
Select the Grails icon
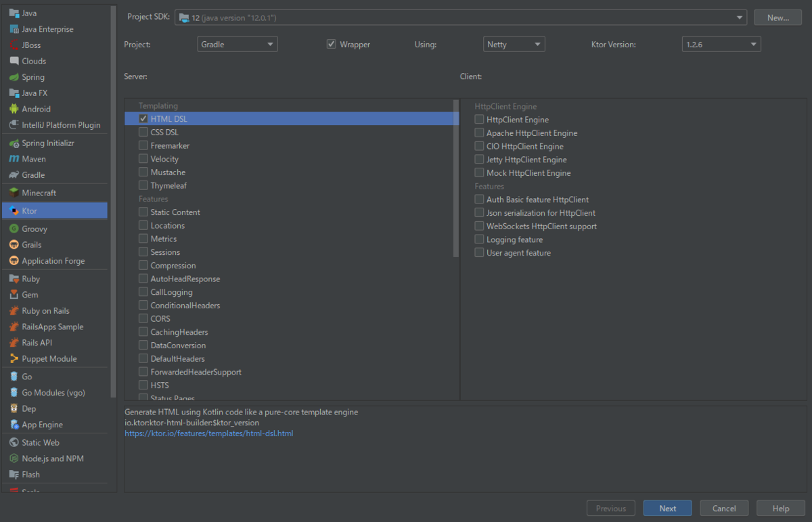14,245
